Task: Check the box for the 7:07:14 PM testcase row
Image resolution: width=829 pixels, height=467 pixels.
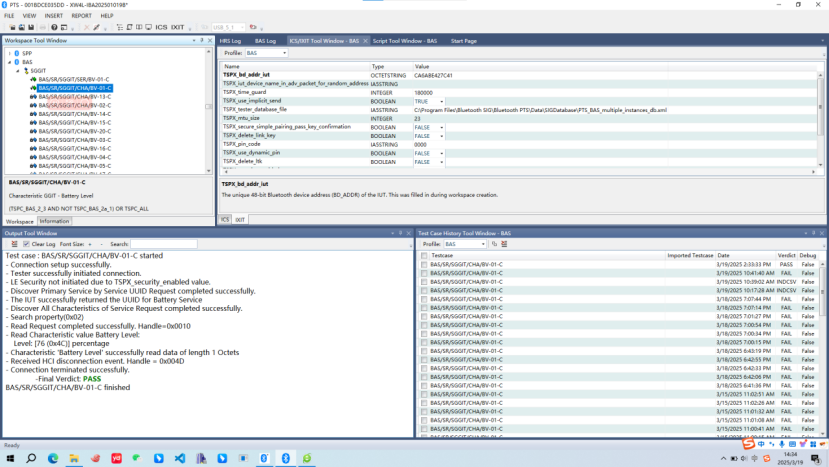Action: click(424, 307)
